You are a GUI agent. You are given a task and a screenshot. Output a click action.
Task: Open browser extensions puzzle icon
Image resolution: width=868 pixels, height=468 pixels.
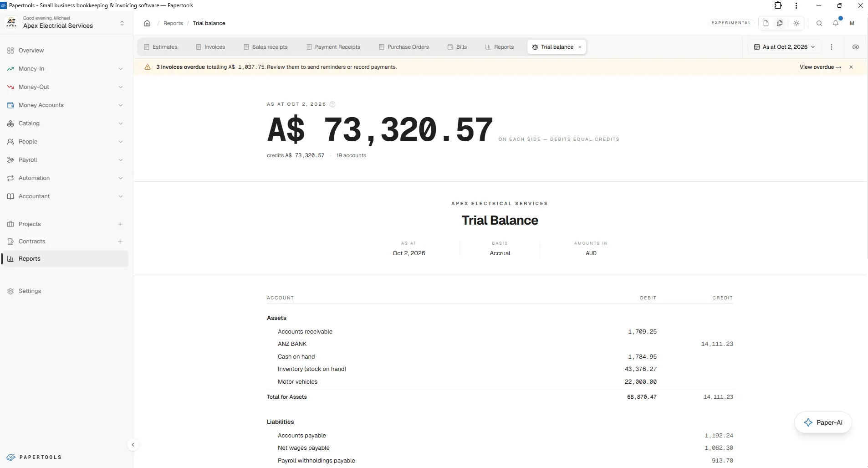778,5
